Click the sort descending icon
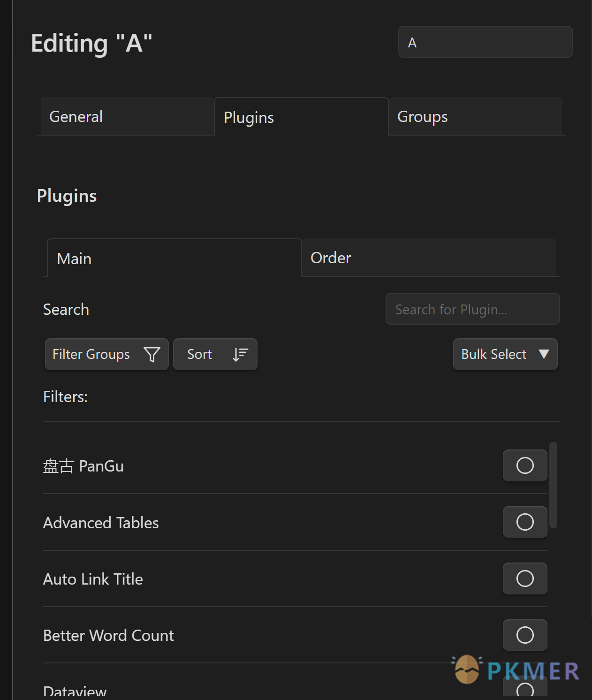 240,355
